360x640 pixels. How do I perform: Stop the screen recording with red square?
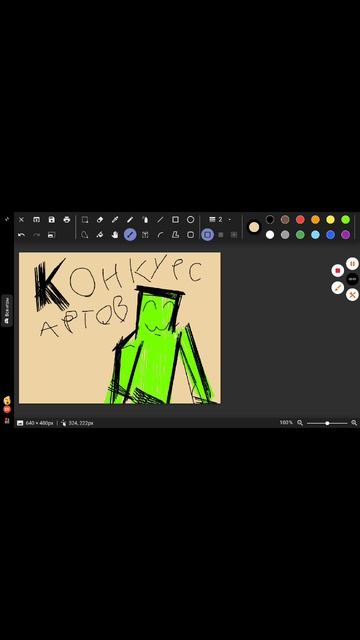pyautogui.click(x=338, y=270)
